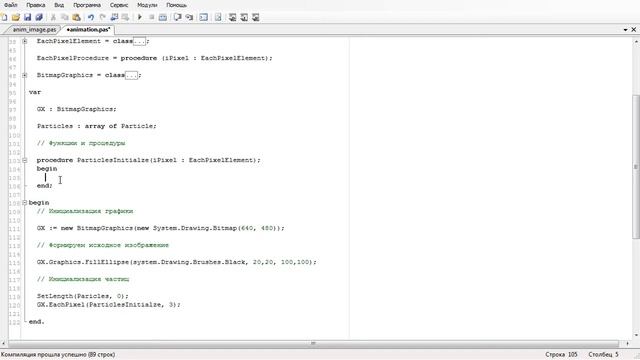The height and width of the screenshot is (360, 640).
Task: Click the vertical scrollbar thumb
Action: click(636, 167)
